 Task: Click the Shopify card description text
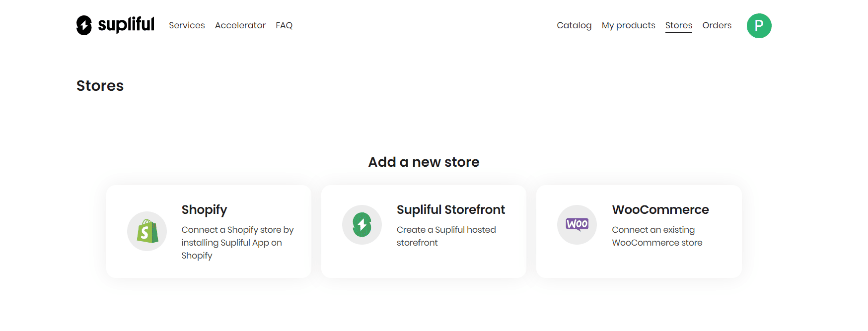237,243
